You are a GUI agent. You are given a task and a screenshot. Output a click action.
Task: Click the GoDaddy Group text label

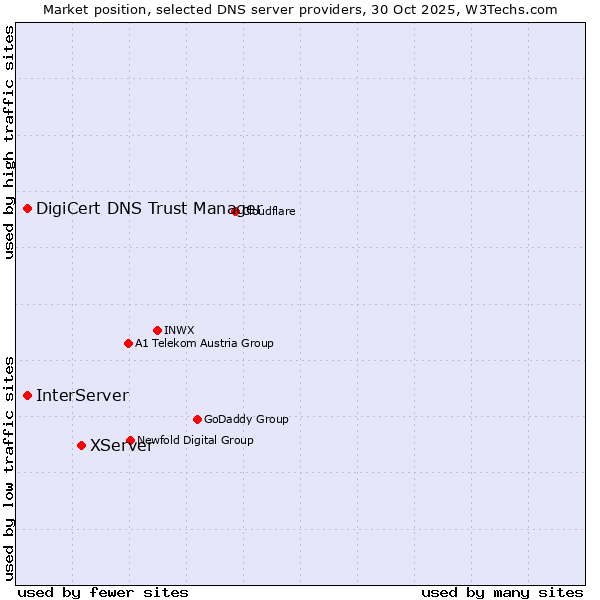pyautogui.click(x=246, y=419)
